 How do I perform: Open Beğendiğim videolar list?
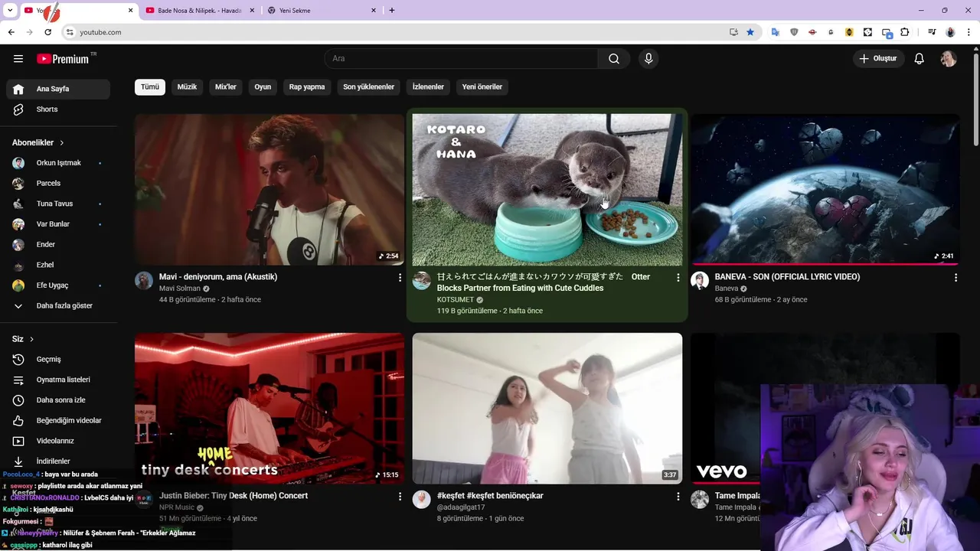pyautogui.click(x=58, y=420)
